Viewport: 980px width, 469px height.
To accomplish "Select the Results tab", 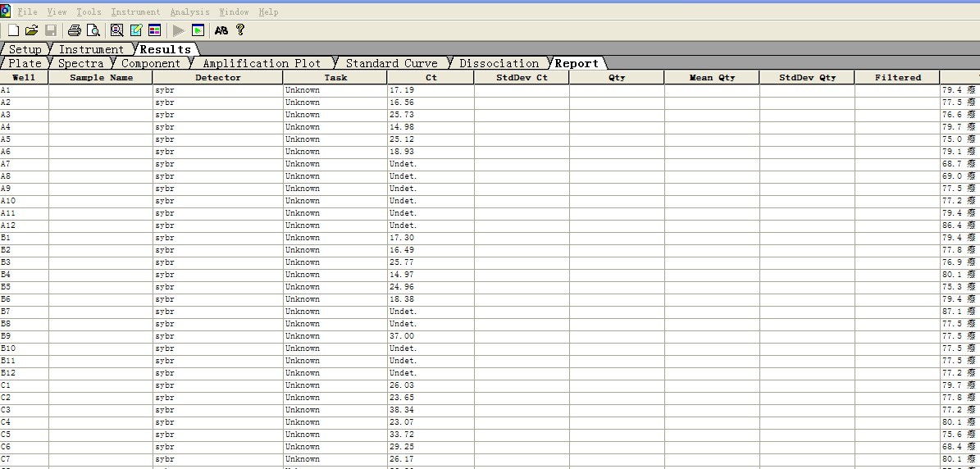I will pos(166,48).
